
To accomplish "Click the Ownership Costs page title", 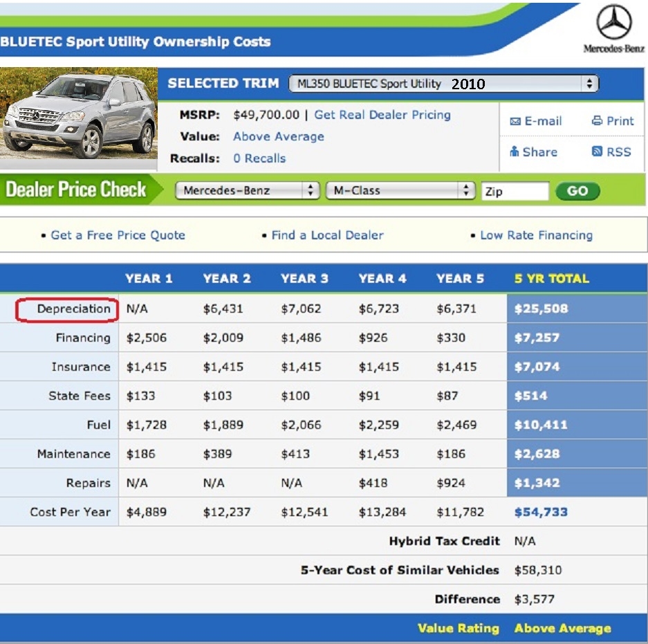I will tap(135, 42).
